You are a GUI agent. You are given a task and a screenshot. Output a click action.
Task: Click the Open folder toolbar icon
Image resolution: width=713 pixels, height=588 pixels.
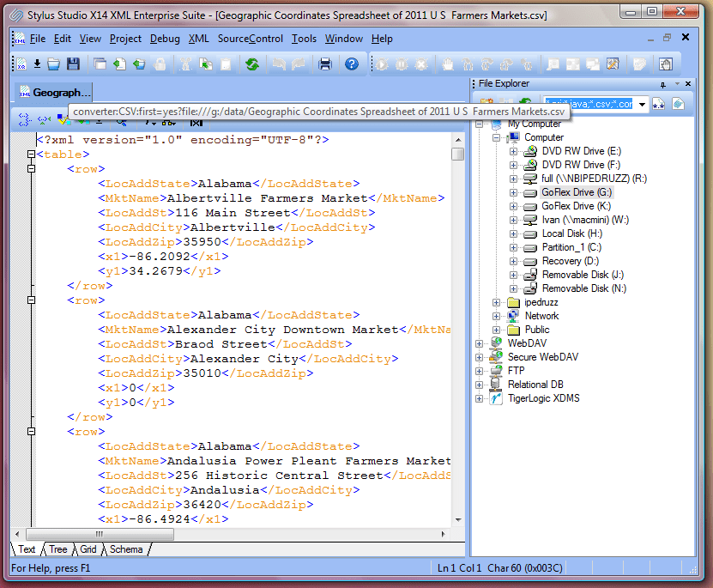tap(54, 64)
